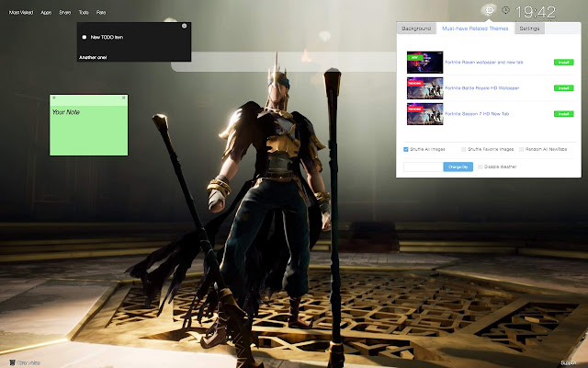Click the add icon on the sticky note
Screen dimensions: 588x368
tap(54, 98)
